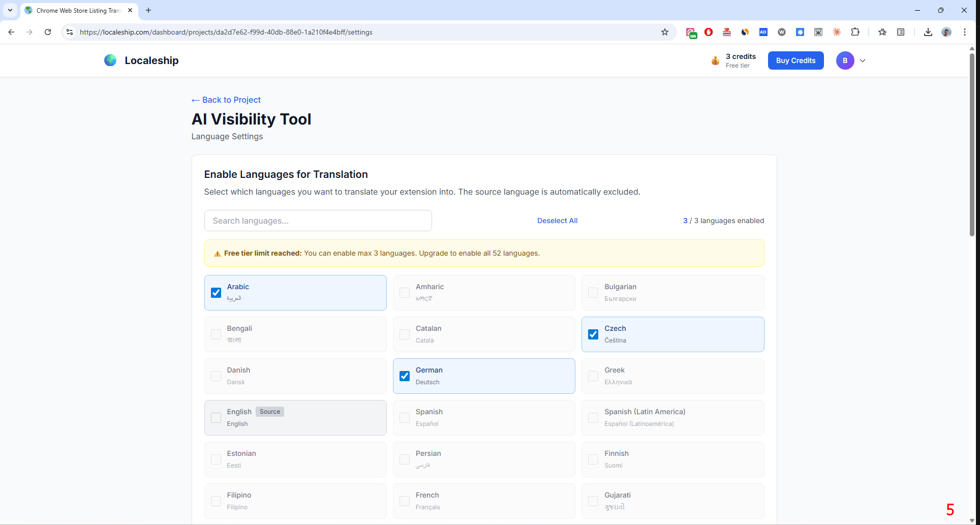Open the AD labeled extension icon
This screenshot has height=525, width=980.
[763, 32]
